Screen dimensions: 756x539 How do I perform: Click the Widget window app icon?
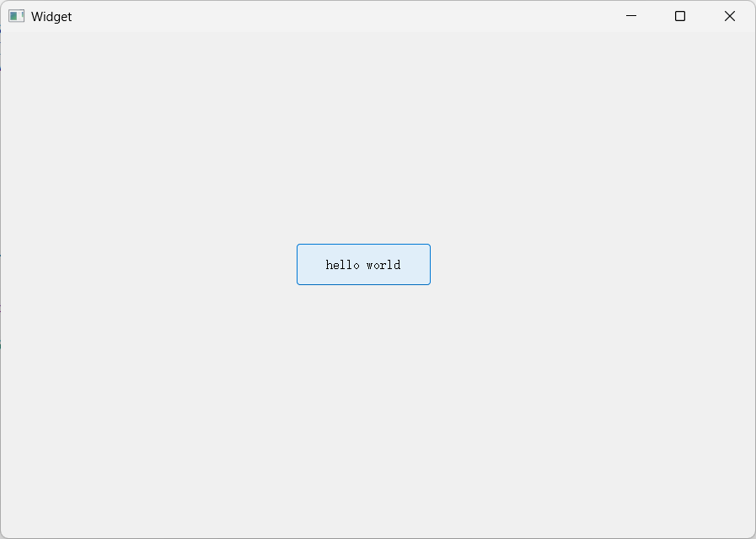coord(16,16)
